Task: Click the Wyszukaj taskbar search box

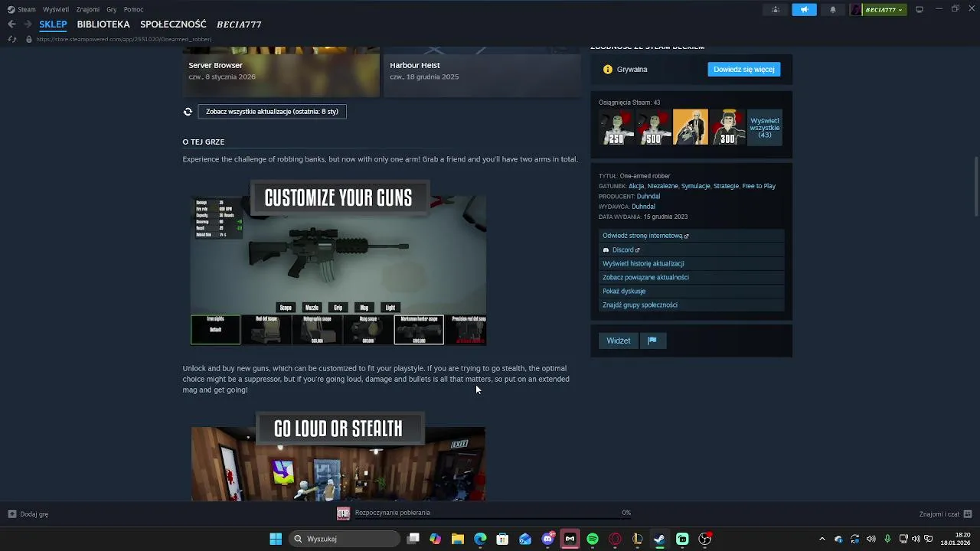Action: point(345,539)
